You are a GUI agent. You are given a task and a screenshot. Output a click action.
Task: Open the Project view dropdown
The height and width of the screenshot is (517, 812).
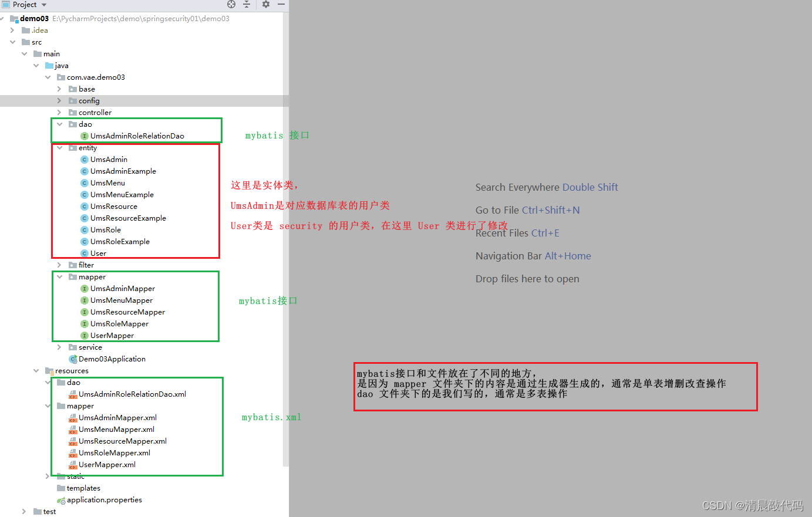click(x=43, y=4)
